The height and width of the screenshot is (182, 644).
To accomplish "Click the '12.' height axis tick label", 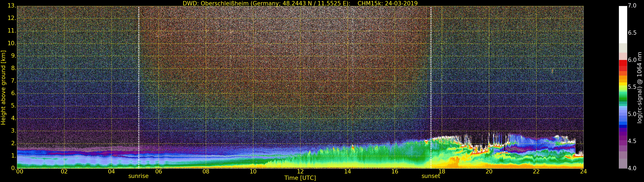I will pos(12,18).
